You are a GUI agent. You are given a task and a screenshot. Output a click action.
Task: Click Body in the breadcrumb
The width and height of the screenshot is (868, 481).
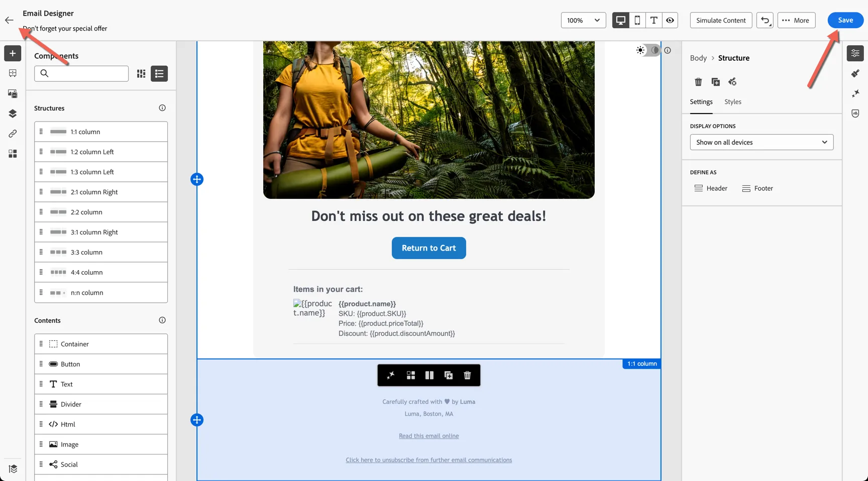point(698,58)
